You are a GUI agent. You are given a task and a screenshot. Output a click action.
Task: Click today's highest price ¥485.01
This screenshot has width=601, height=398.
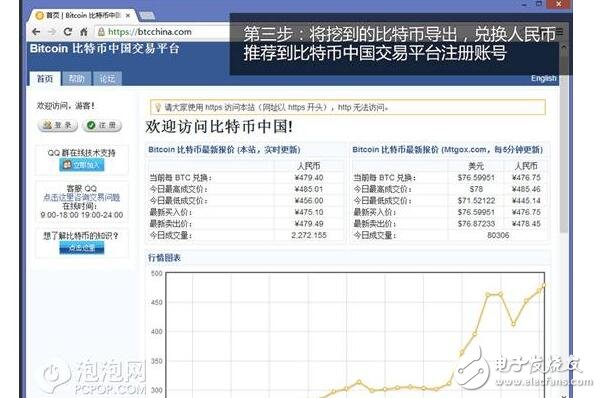(309, 189)
